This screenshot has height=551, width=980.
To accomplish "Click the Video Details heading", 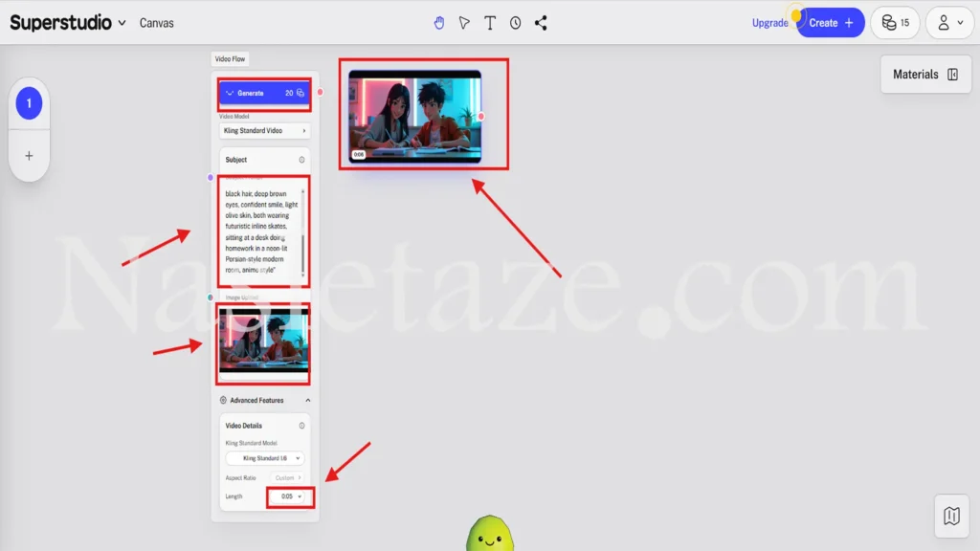I will coord(244,426).
